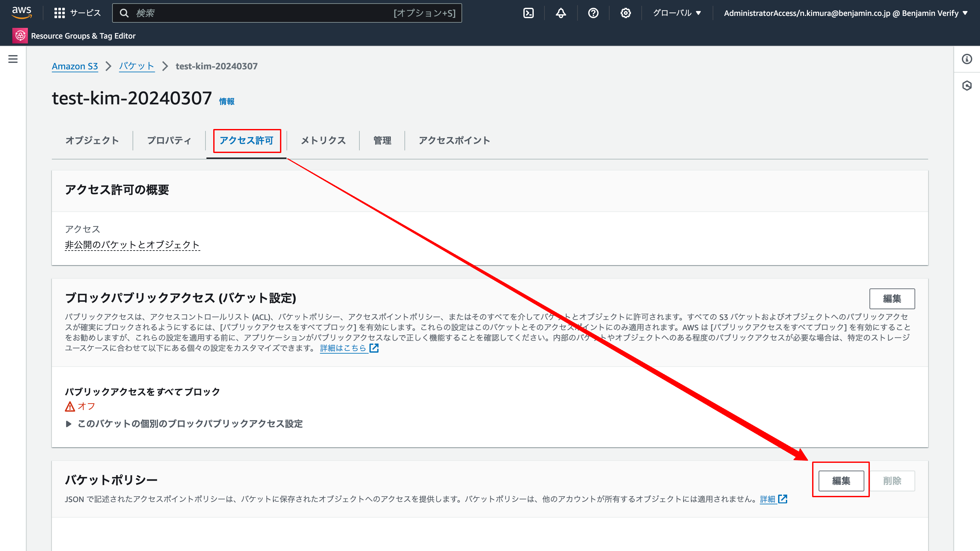Switch to the オブジェクト tab
Image resolution: width=980 pixels, height=551 pixels.
pyautogui.click(x=92, y=140)
